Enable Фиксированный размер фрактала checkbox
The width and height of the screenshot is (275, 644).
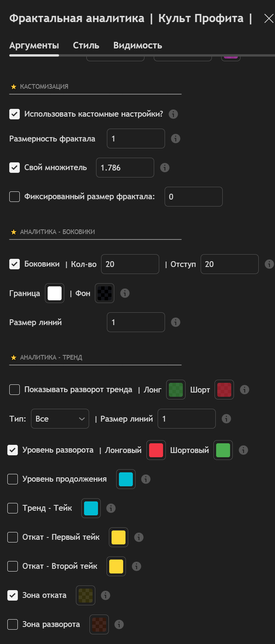(15, 197)
